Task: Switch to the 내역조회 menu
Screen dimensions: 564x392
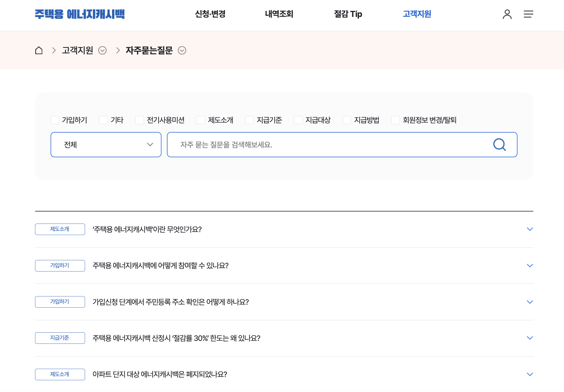Action: pyautogui.click(x=279, y=14)
